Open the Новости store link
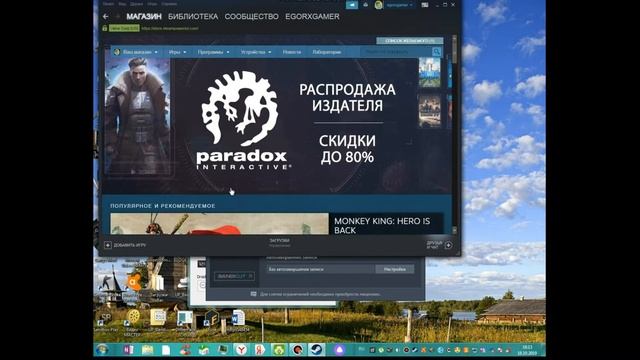Screen dimensions: 640x360 pos(292,52)
